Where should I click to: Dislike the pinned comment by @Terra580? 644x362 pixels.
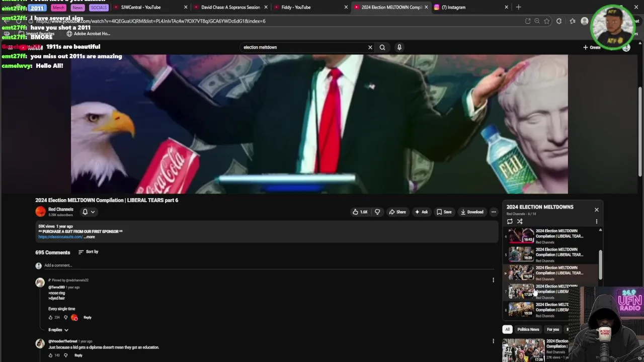tap(65, 317)
